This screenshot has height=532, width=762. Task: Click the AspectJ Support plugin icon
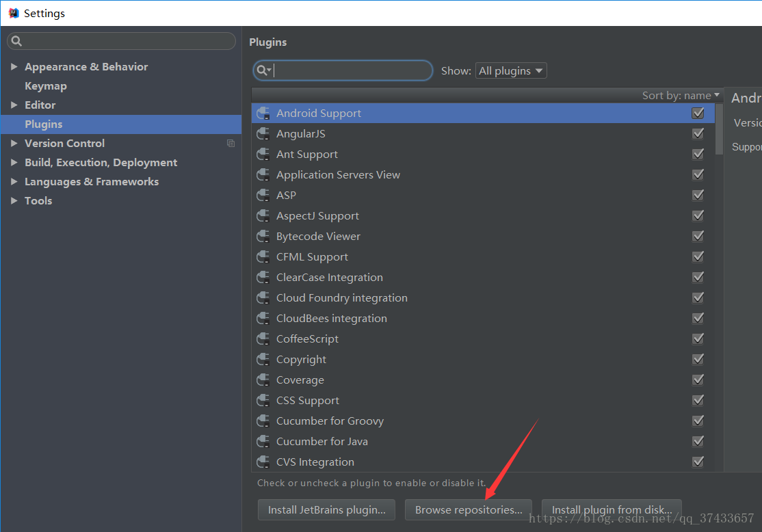click(263, 215)
